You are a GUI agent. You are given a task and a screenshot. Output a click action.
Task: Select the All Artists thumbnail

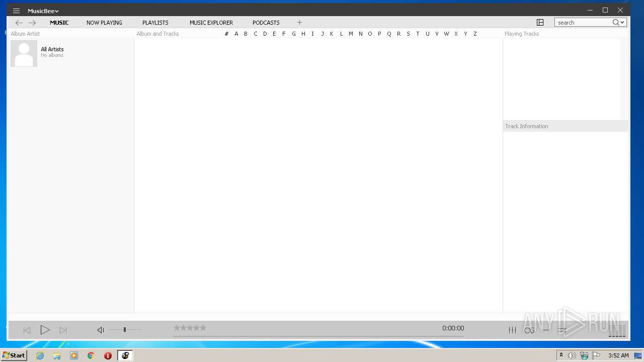tap(24, 53)
